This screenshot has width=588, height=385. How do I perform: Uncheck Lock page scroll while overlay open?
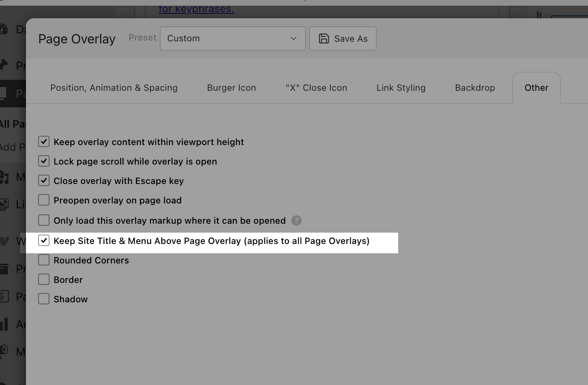44,161
